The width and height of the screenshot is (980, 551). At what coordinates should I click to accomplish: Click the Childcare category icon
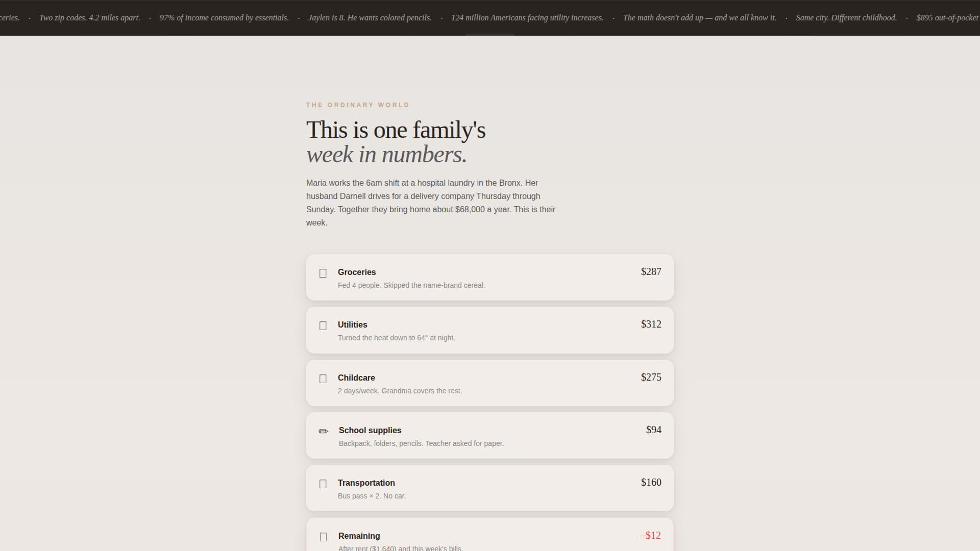(324, 379)
